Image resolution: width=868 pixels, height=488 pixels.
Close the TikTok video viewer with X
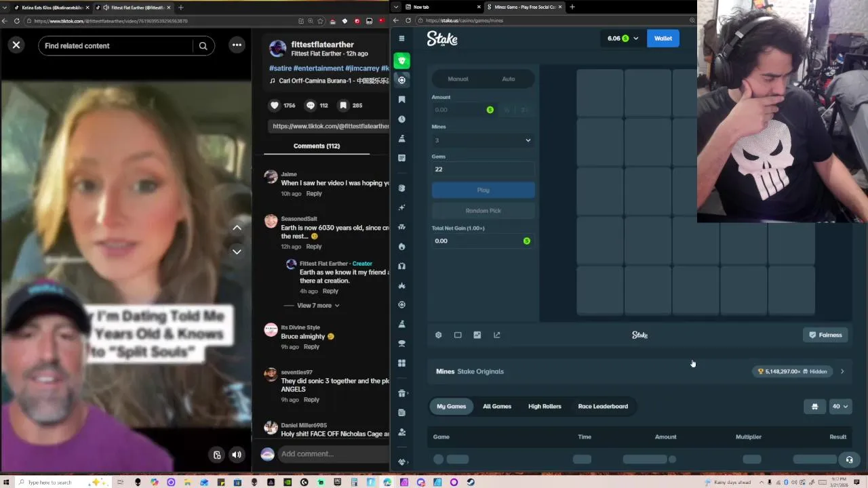pos(16,45)
